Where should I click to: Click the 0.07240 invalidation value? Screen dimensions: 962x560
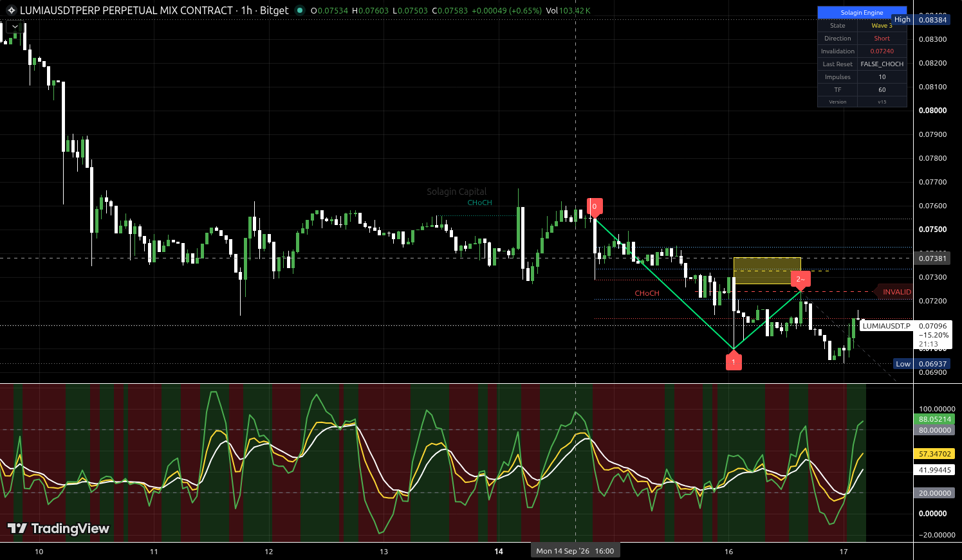click(882, 51)
